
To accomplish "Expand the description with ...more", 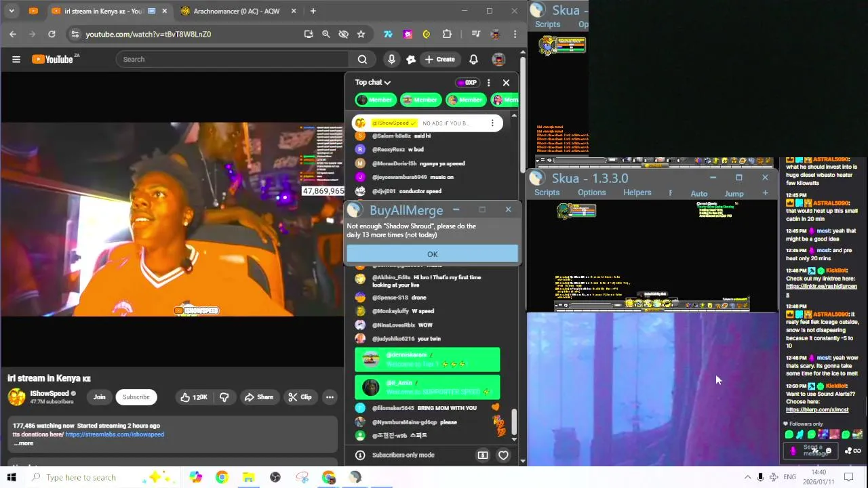I will (23, 443).
